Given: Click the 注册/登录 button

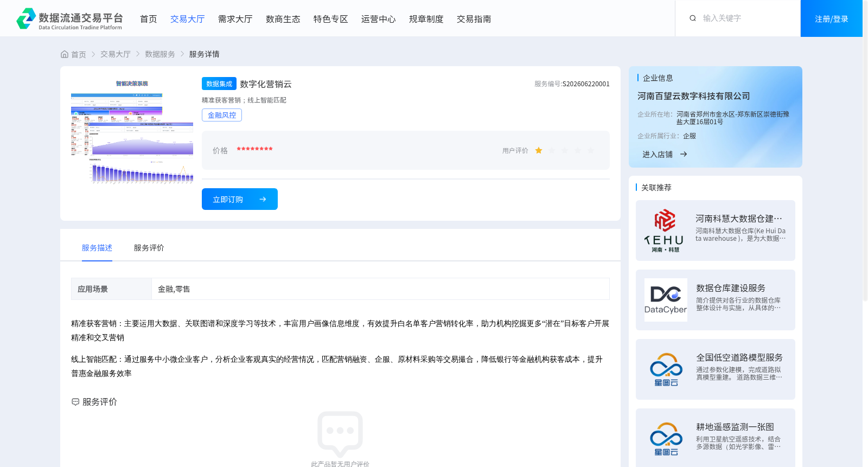Looking at the screenshot, I should pyautogui.click(x=832, y=18).
